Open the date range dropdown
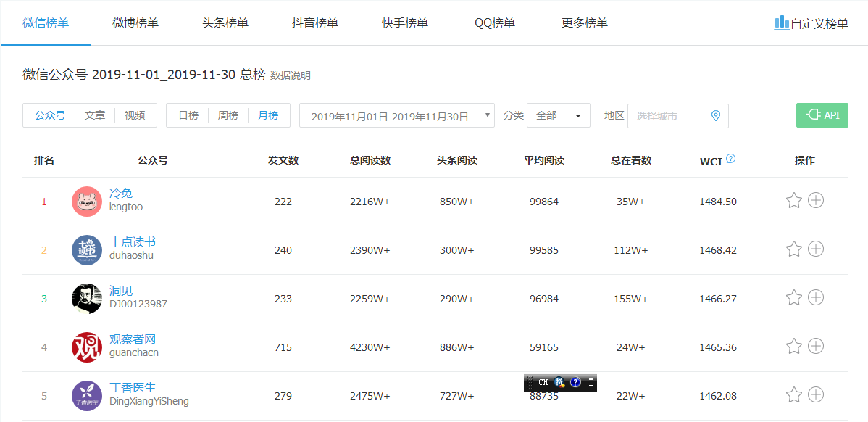 coord(397,115)
